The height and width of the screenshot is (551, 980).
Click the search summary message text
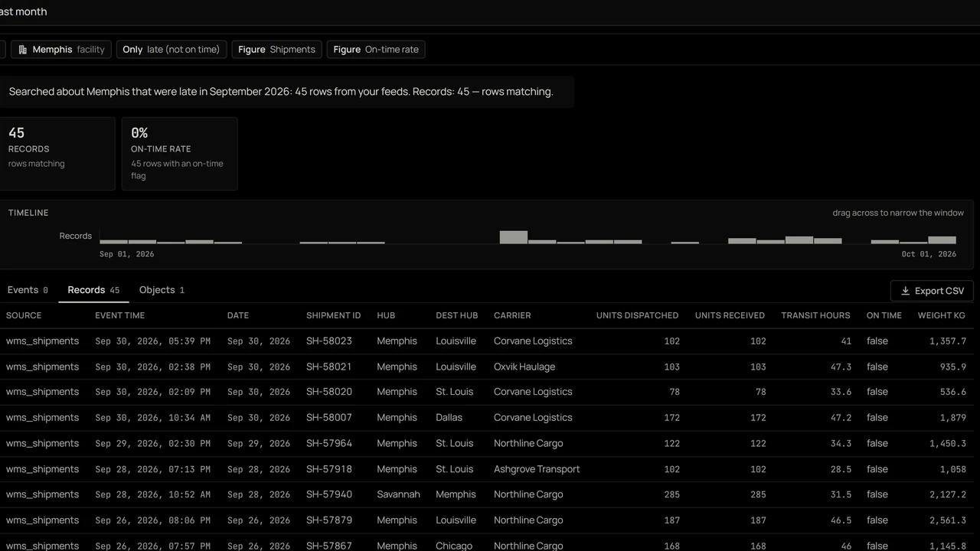point(281,92)
